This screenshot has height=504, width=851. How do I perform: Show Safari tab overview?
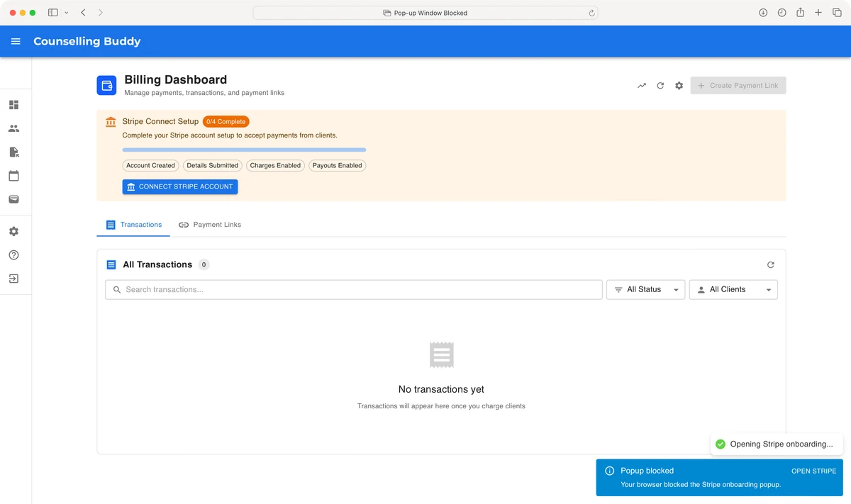click(x=837, y=13)
